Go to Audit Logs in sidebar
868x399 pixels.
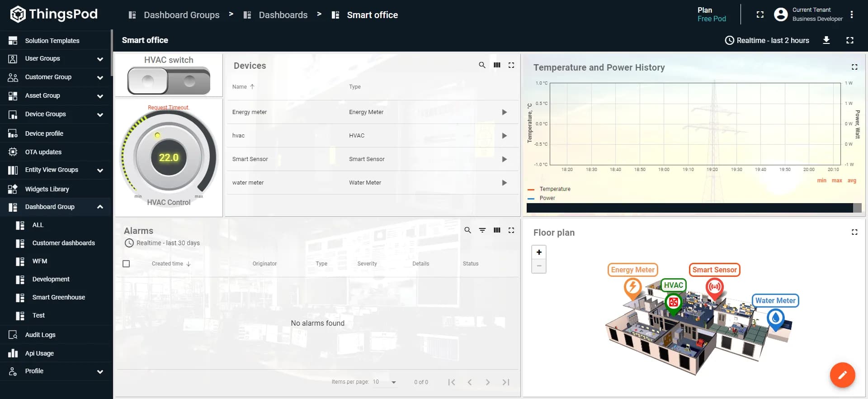click(x=40, y=335)
